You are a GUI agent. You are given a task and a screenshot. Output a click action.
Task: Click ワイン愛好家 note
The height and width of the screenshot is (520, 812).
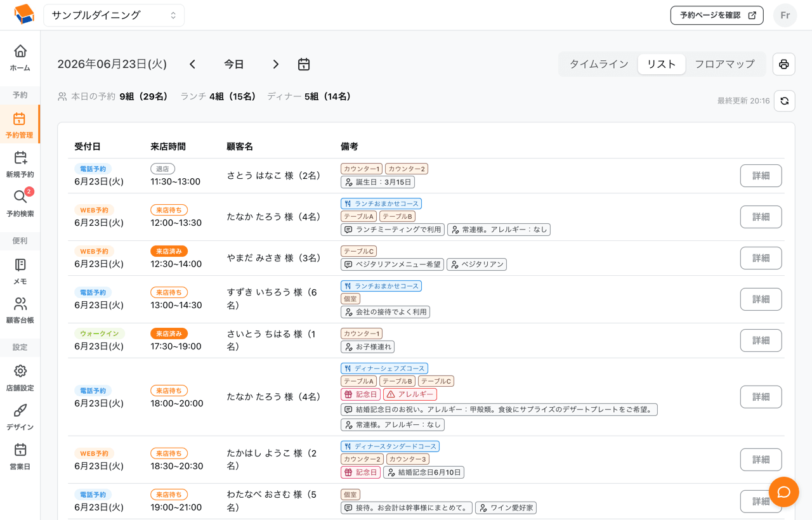(x=506, y=508)
